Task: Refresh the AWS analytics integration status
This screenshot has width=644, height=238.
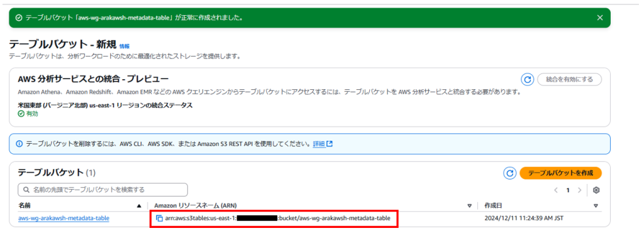Action: pos(527,80)
